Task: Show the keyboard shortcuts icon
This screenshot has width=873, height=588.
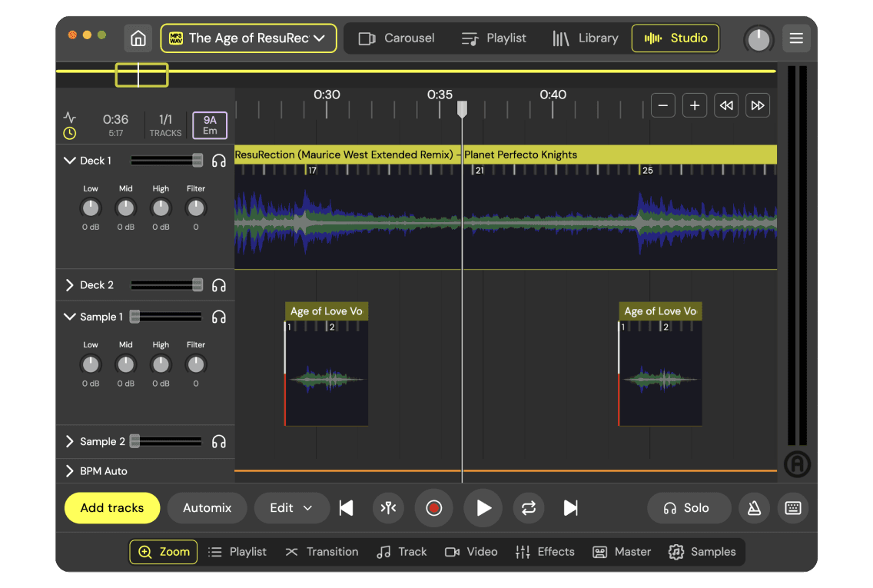Action: click(792, 507)
